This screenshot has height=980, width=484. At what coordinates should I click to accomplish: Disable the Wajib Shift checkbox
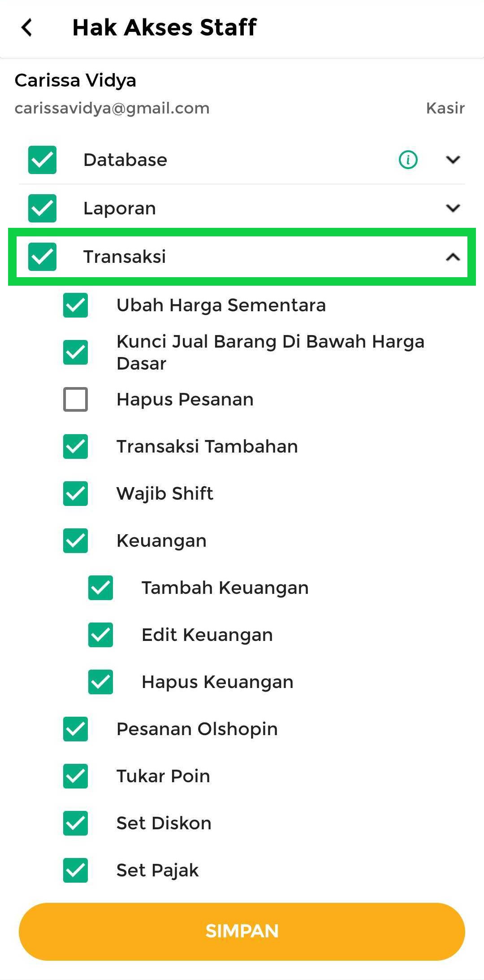(x=75, y=493)
